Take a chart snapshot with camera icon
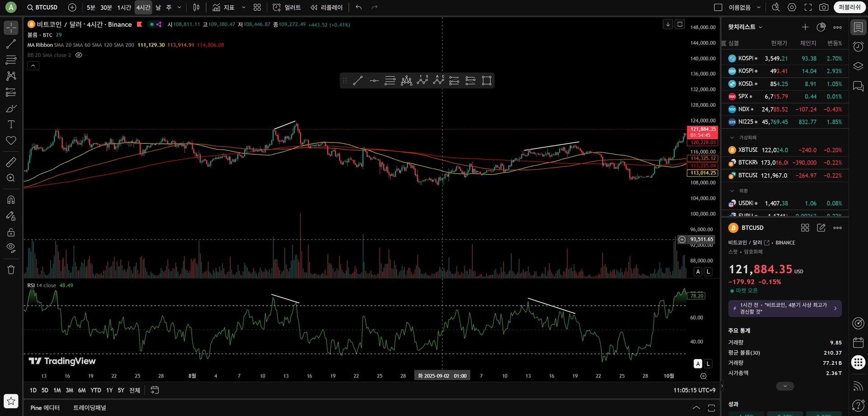868x416 pixels. (x=824, y=7)
